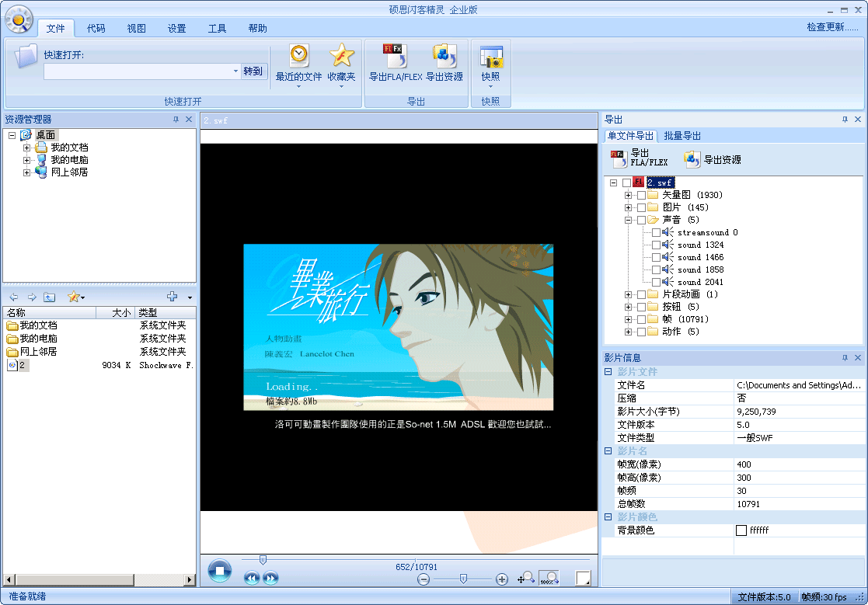The image size is (868, 605).
Task: Click the 快速打开 path input field
Action: click(x=138, y=71)
